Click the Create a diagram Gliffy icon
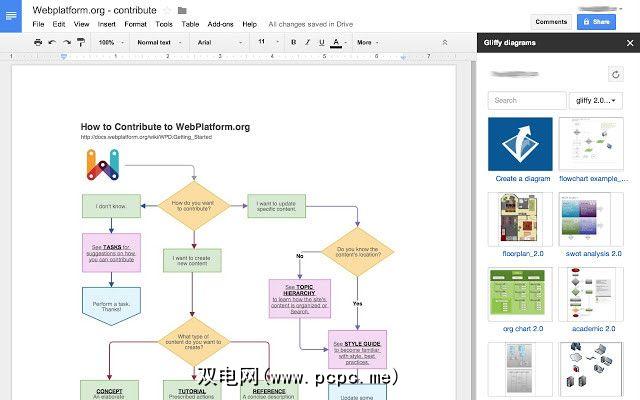This screenshot has height=400, width=640. tap(520, 144)
